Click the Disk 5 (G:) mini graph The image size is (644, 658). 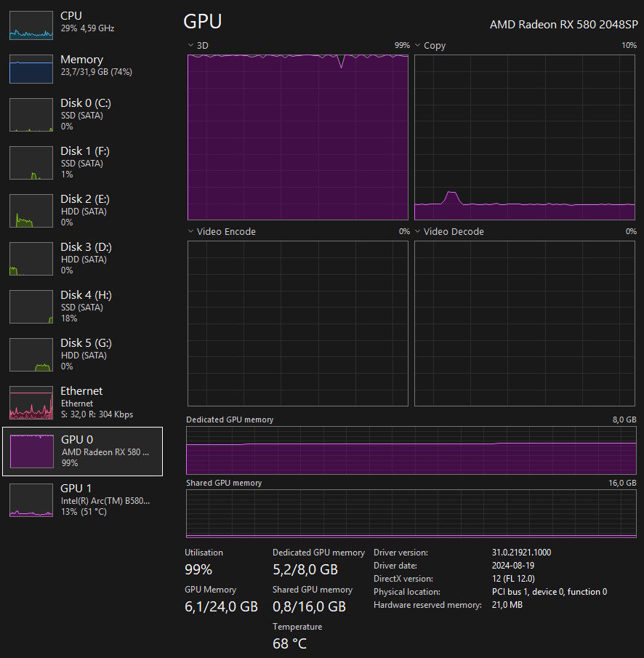click(31, 354)
